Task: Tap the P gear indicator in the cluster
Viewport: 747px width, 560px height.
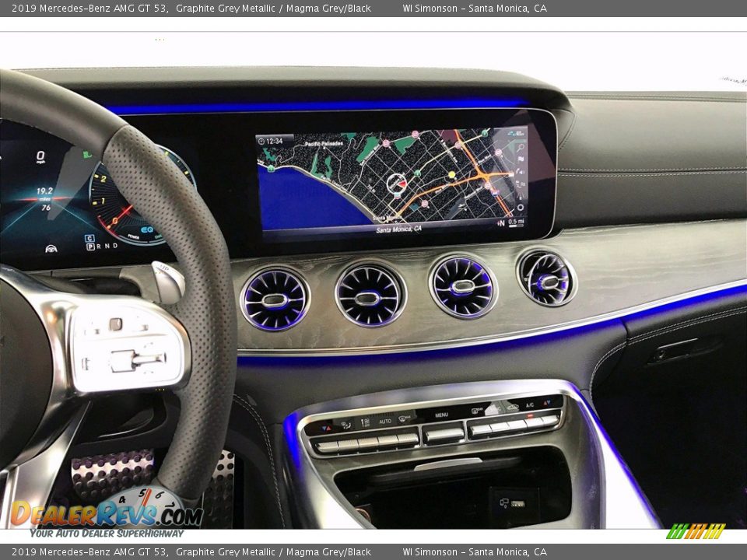Action: coord(90,247)
